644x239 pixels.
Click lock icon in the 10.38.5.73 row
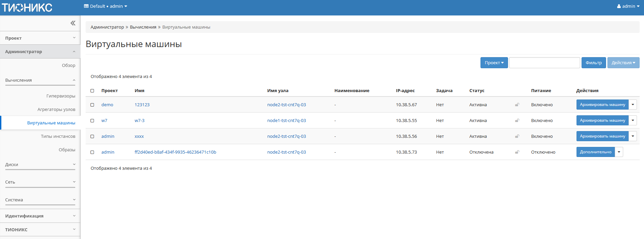[517, 152]
